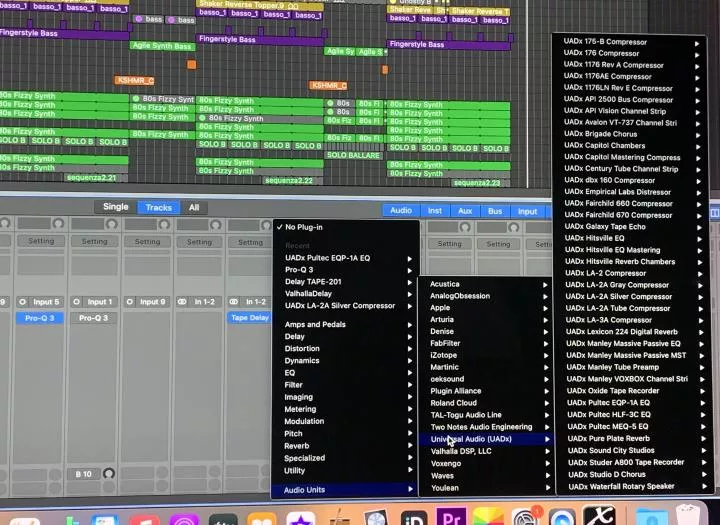Select UADx Lexicon 224 Digital Reverb
The width and height of the screenshot is (720, 525).
click(x=622, y=332)
